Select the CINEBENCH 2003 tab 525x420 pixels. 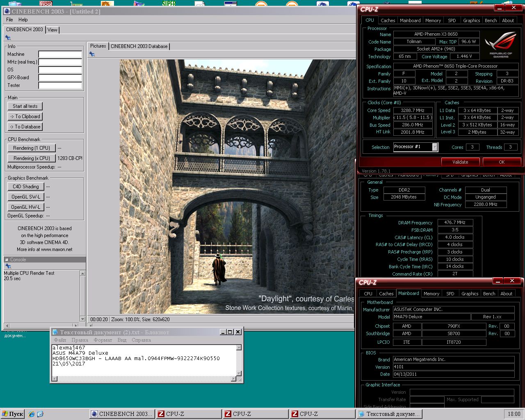(x=25, y=30)
